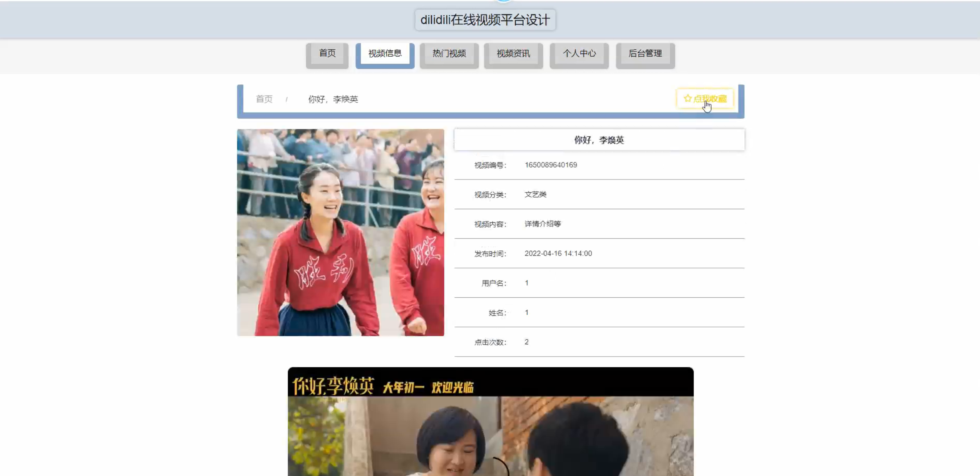Click the video number 1650089640169
This screenshot has height=476, width=980.
pyautogui.click(x=551, y=165)
